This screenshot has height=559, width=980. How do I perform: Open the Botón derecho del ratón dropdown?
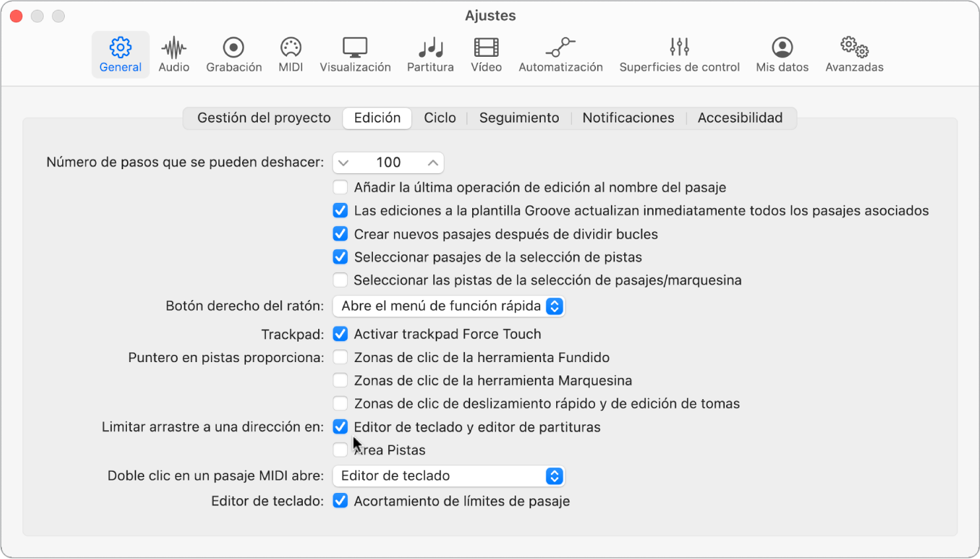coord(449,306)
